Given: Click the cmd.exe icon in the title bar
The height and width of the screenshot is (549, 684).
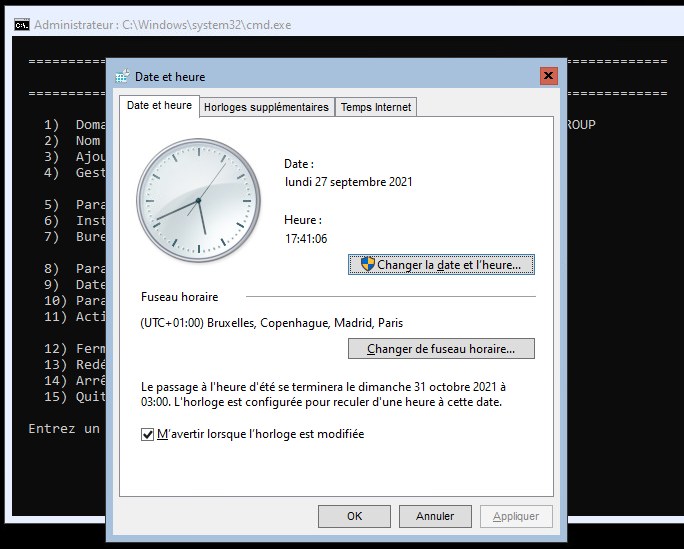Looking at the screenshot, I should point(21,25).
